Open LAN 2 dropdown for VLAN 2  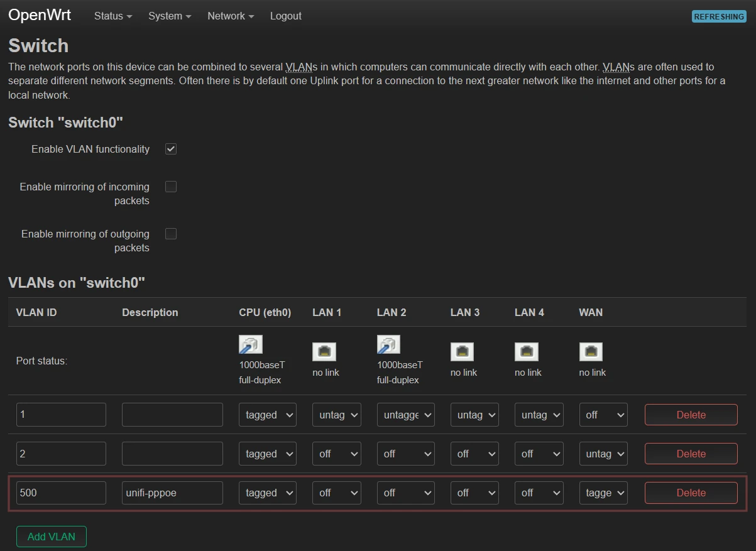(x=405, y=454)
